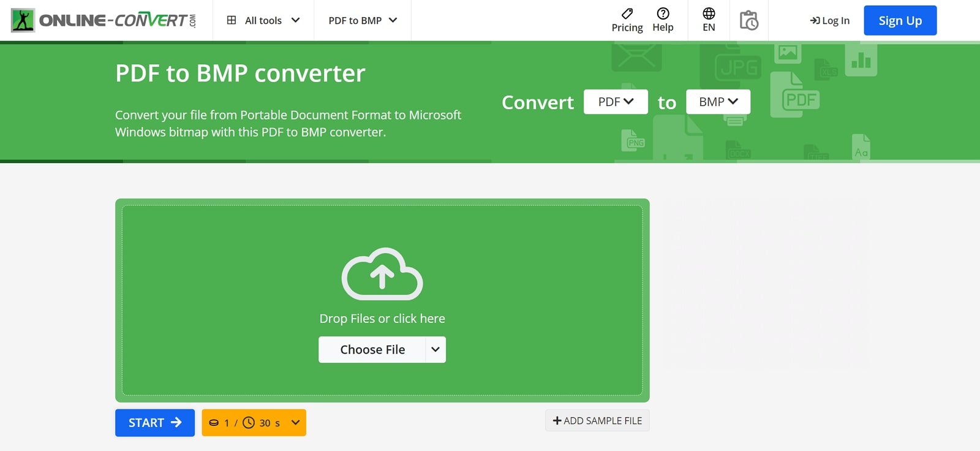Screen dimensions: 980x451
Task: Expand the PDF to BMP menu
Action: click(363, 20)
